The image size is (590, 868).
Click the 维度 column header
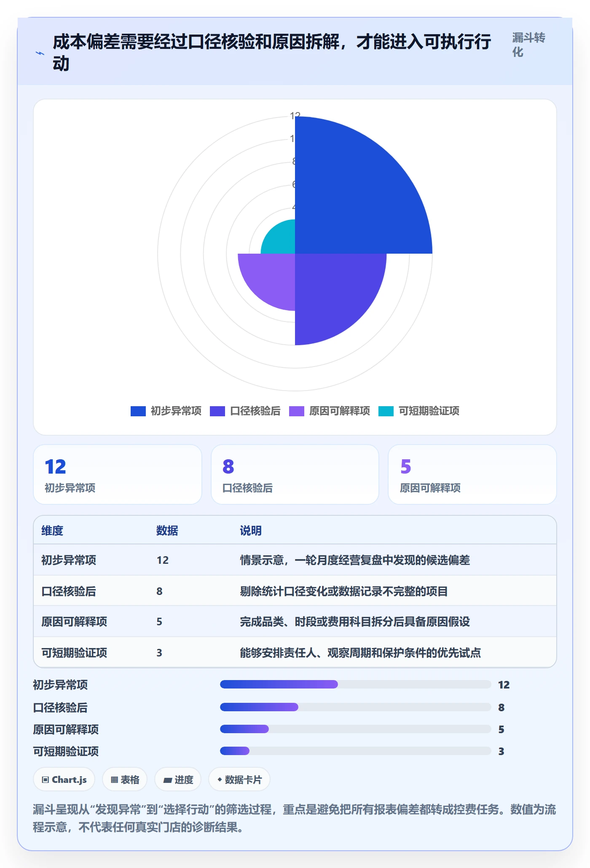(52, 530)
